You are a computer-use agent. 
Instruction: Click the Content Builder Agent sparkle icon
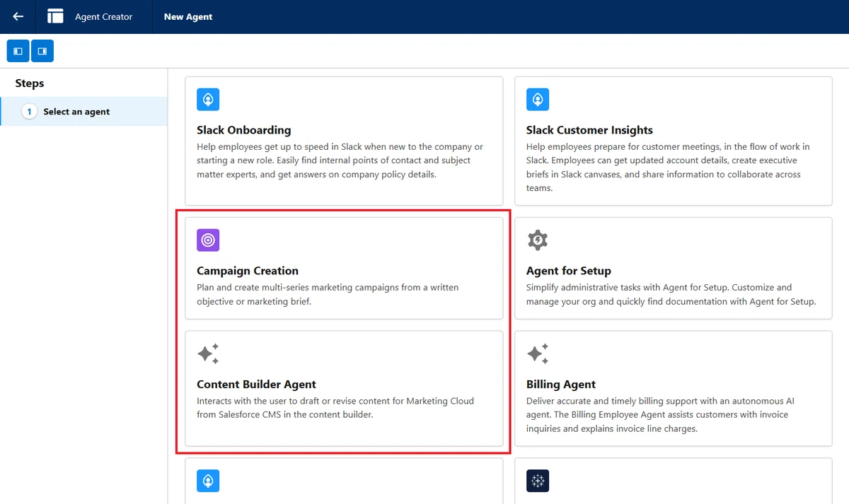[x=208, y=353]
